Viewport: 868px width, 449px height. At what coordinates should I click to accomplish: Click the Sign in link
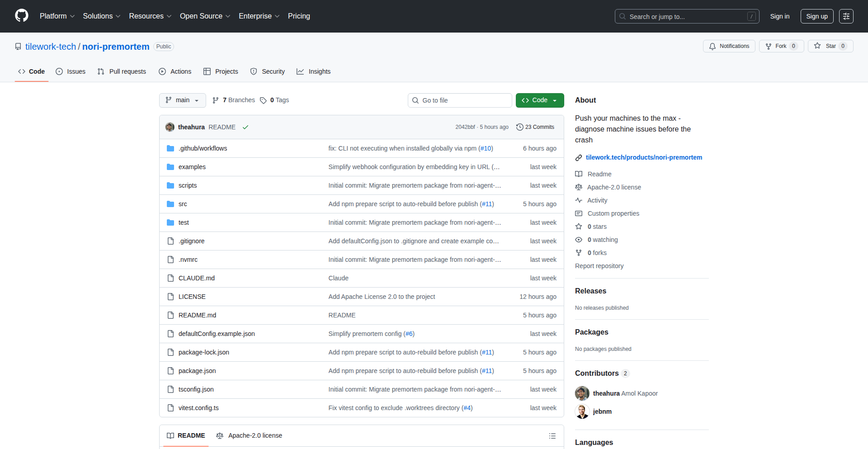point(780,16)
